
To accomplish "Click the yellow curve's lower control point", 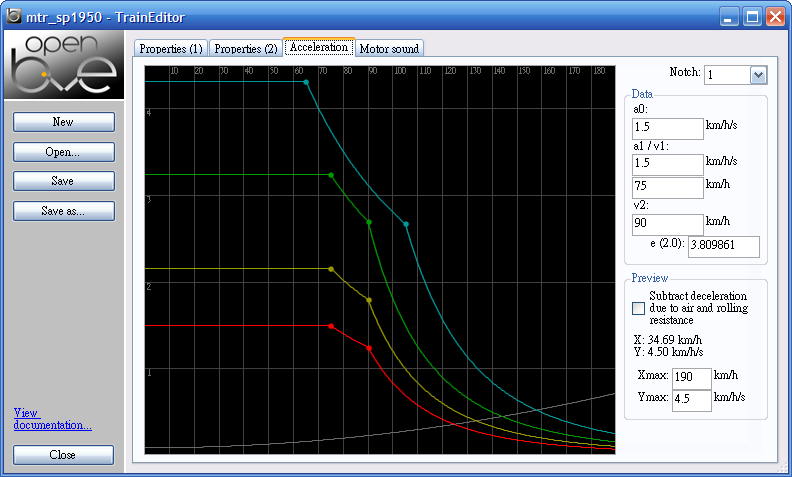I will [x=369, y=300].
